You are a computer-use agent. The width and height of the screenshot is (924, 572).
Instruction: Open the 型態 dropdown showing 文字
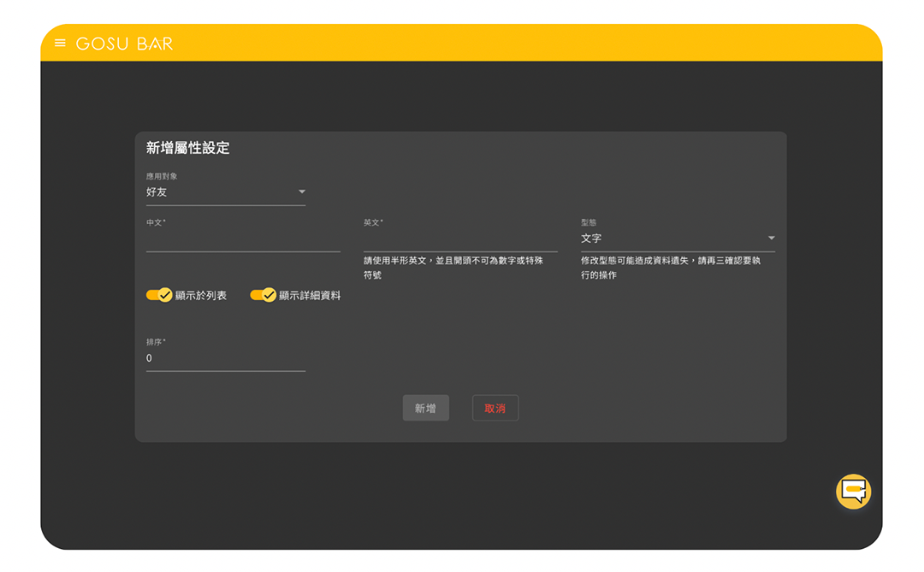click(678, 239)
